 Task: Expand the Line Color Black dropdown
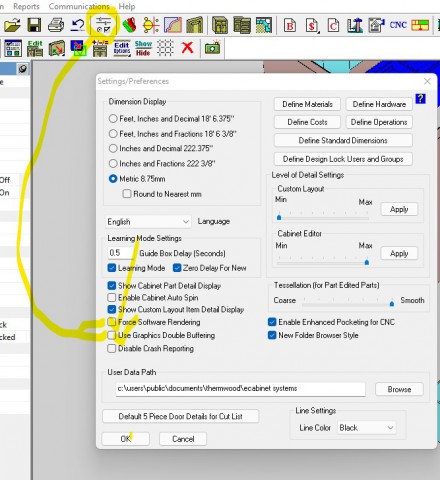[x=367, y=428]
